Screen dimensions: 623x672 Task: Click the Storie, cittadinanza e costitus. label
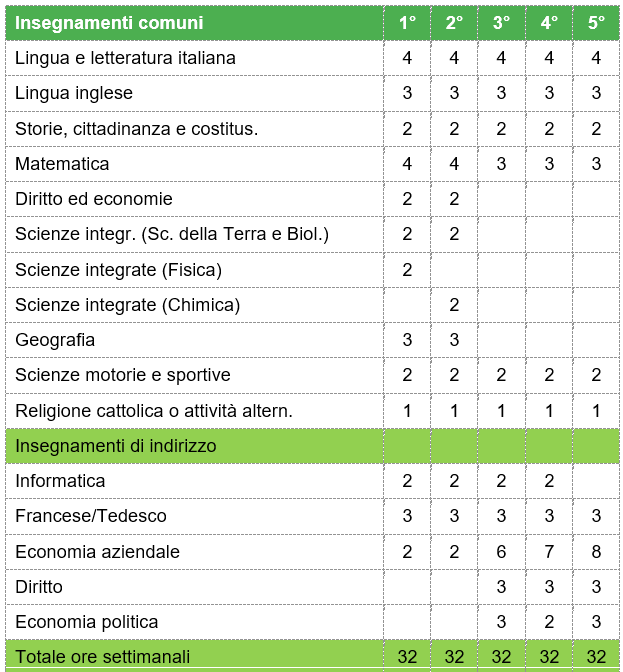137,128
